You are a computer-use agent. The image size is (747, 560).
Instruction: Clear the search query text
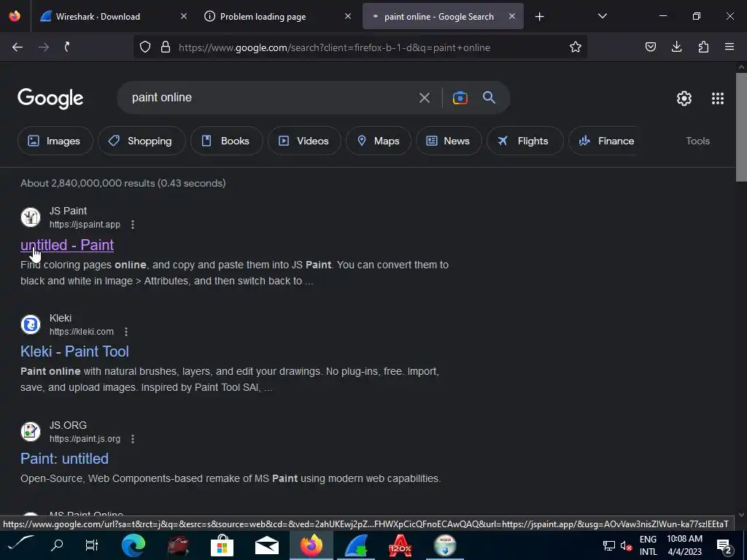pyautogui.click(x=424, y=98)
